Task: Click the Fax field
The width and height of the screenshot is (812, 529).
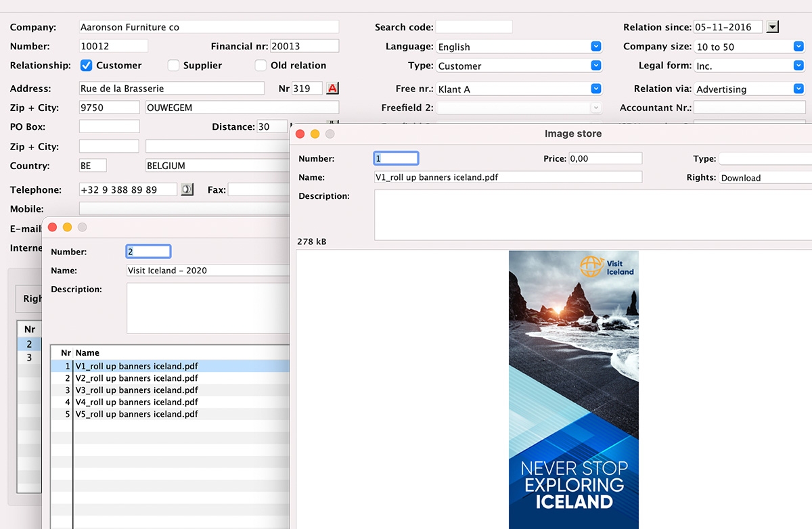Action: (259, 190)
